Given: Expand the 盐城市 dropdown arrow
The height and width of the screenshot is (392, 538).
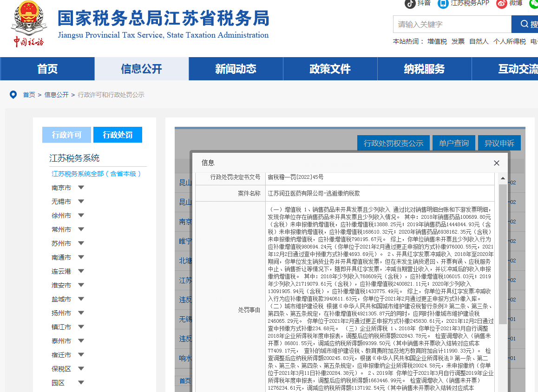Looking at the screenshot, I should tap(81, 299).
